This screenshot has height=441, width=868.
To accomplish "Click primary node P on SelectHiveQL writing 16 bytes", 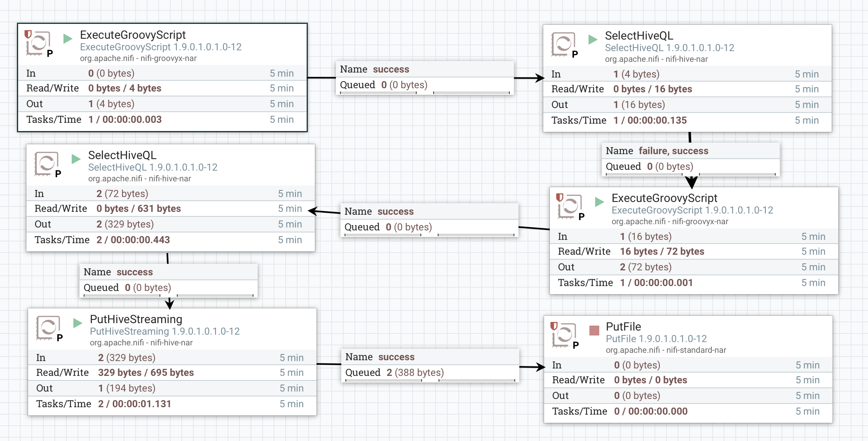I will pos(575,54).
